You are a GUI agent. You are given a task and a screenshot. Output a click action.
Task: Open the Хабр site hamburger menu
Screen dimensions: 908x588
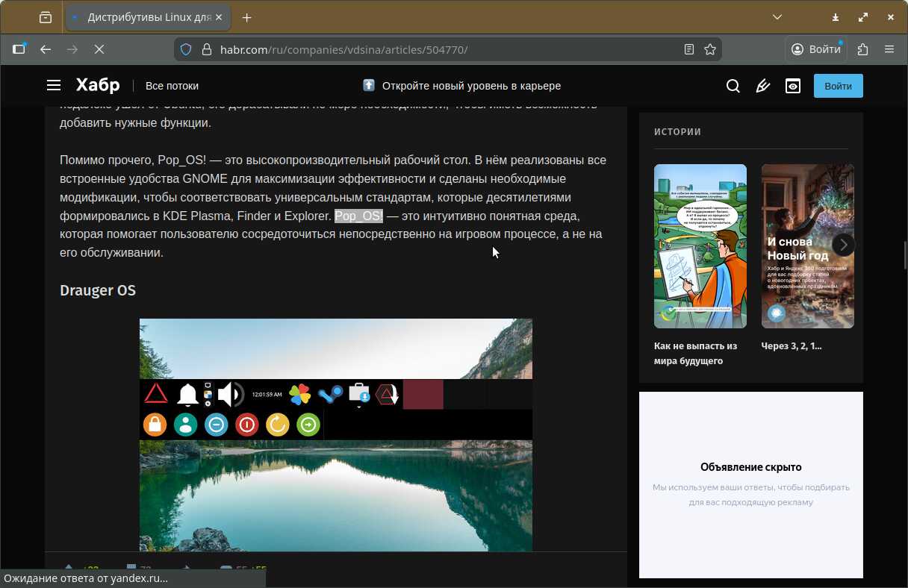(54, 86)
